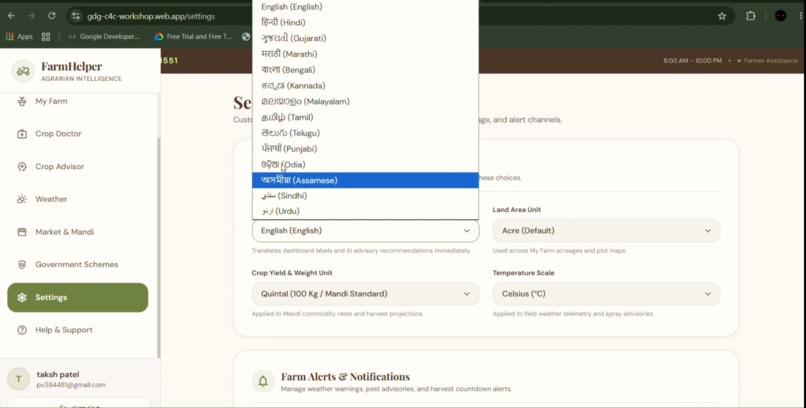Pick Urdu language option
This screenshot has height=408, width=806.
pyautogui.click(x=365, y=211)
